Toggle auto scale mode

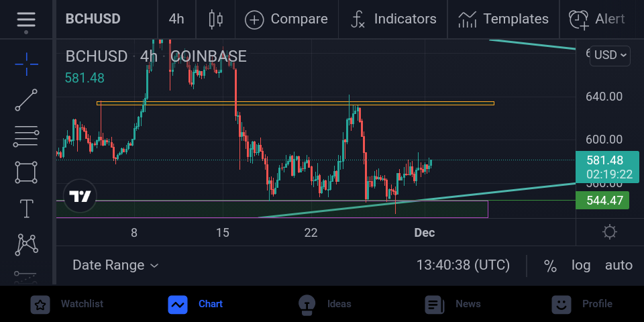click(x=619, y=266)
